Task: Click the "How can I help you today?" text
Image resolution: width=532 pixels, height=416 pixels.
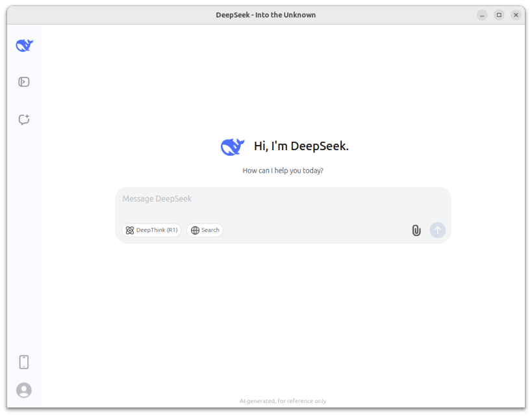Action: click(283, 170)
